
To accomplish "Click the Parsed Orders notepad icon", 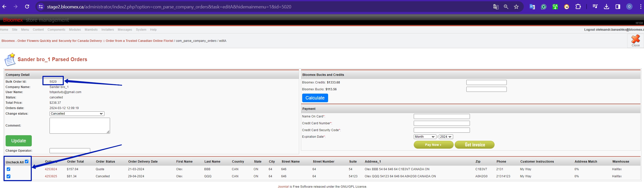I will (x=10, y=60).
